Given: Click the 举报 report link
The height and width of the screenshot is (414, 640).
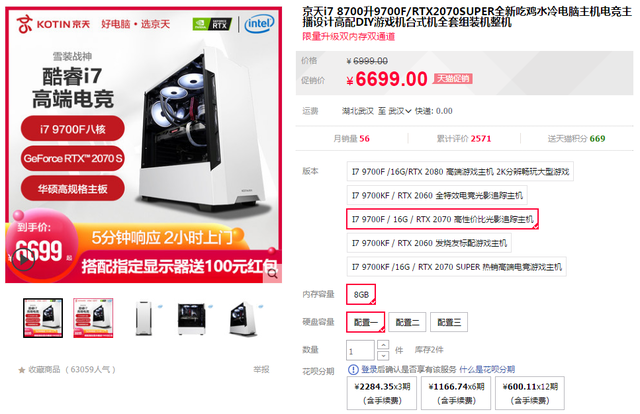Looking at the screenshot, I should (261, 369).
